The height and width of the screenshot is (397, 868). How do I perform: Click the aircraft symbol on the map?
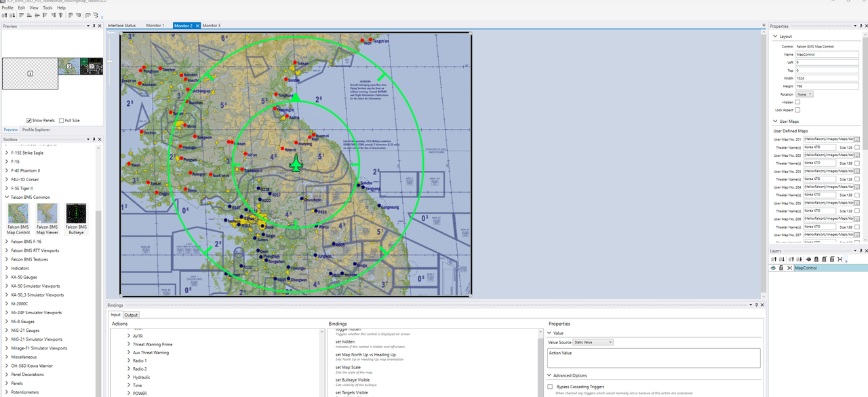click(296, 163)
